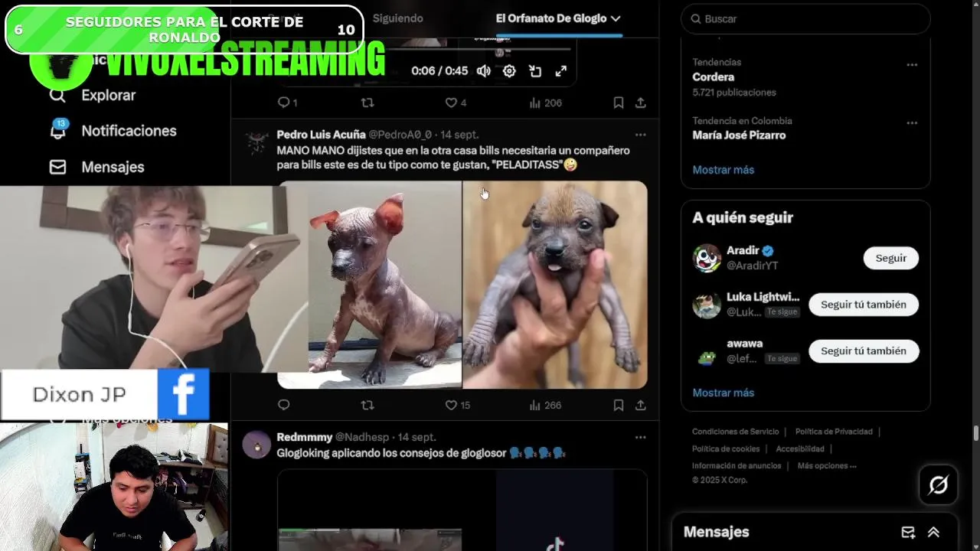980x551 pixels.
Task: Like the video post with 4 likes
Action: tap(456, 103)
